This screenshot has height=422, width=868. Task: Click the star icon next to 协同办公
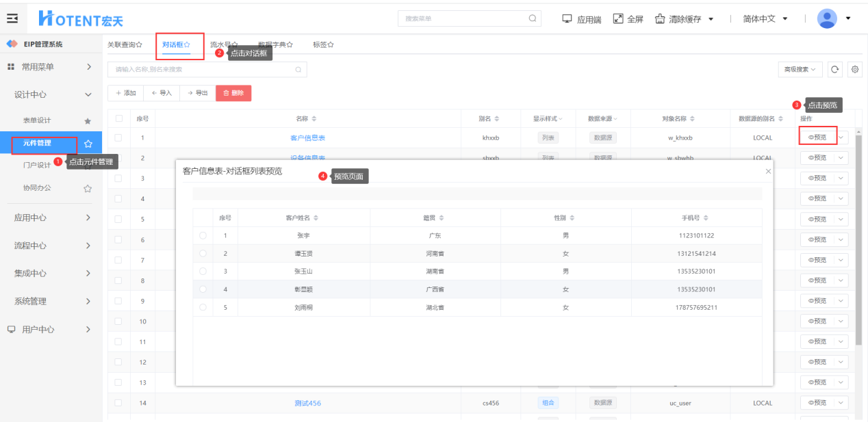(x=88, y=188)
